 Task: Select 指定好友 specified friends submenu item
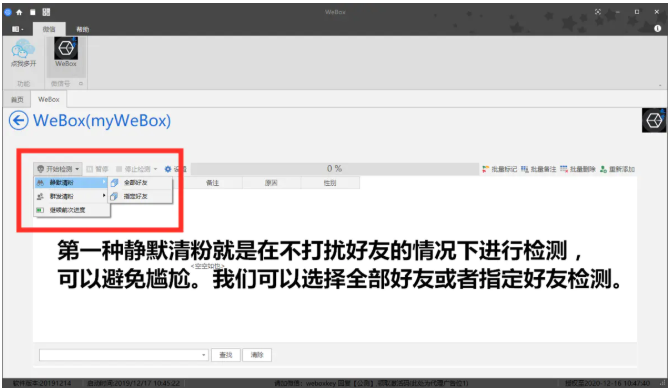point(140,196)
